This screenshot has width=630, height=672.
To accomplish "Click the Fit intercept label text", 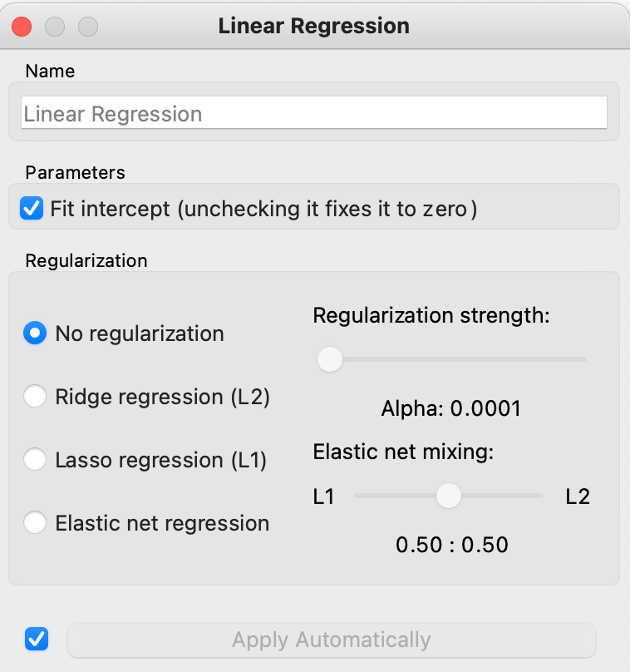I will 263,207.
